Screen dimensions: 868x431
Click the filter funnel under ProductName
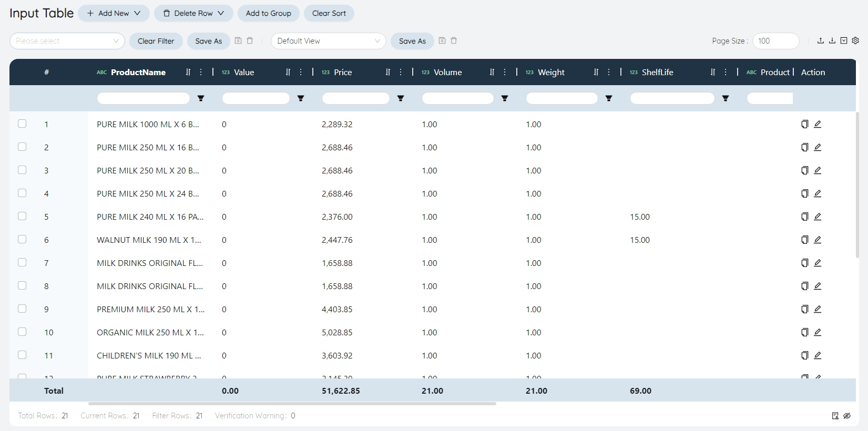tap(201, 98)
